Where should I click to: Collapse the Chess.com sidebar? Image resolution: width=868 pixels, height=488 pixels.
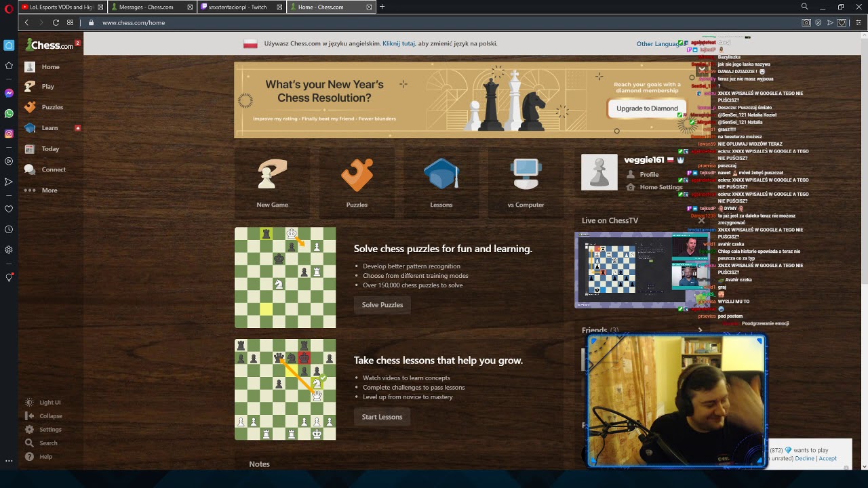point(44,416)
